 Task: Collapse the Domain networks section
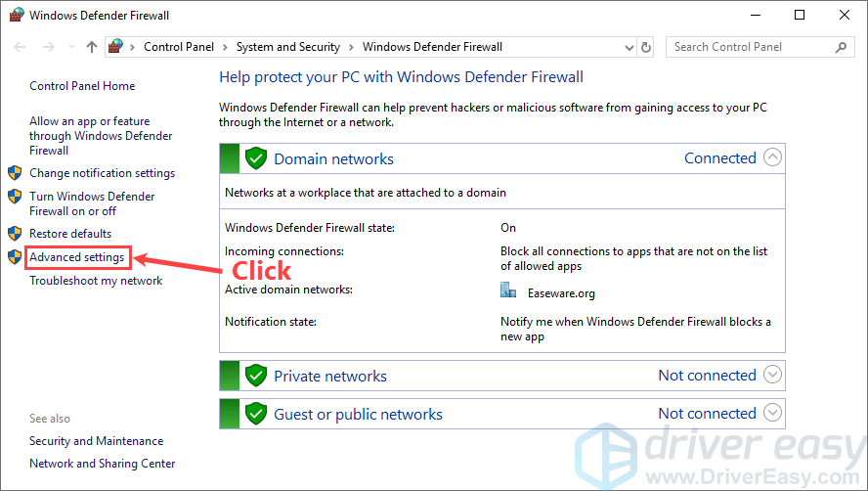[x=772, y=157]
